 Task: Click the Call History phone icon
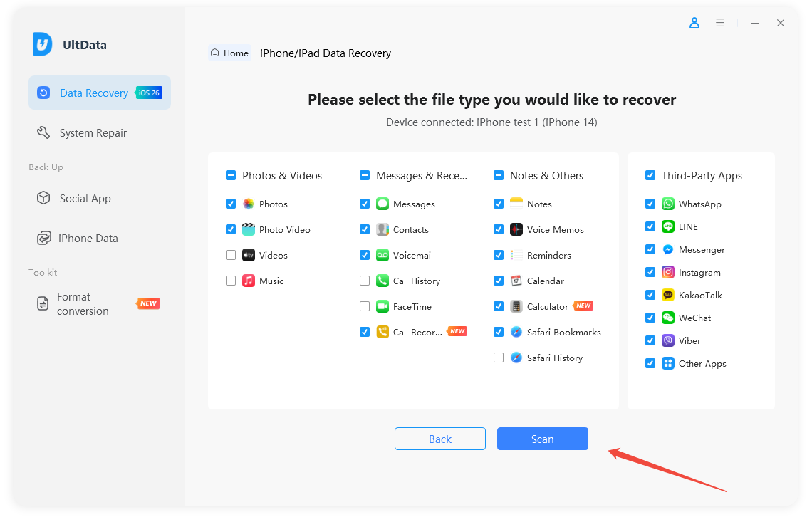tap(382, 281)
